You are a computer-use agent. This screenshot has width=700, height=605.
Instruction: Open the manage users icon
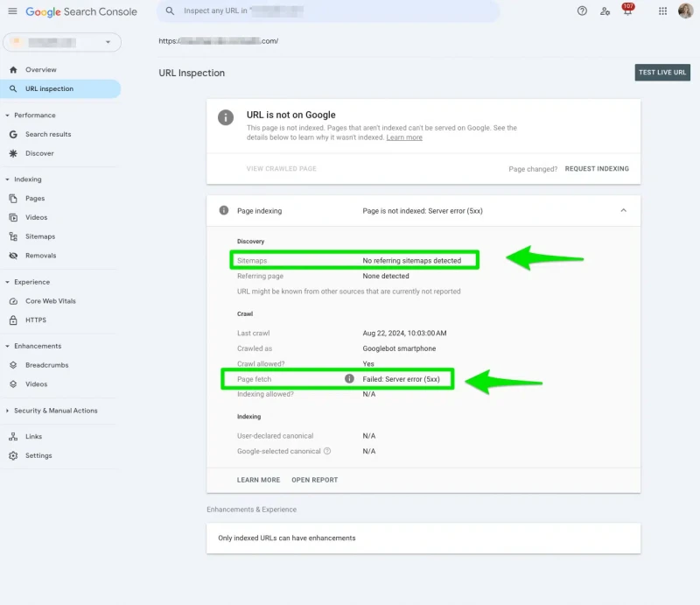(x=605, y=11)
